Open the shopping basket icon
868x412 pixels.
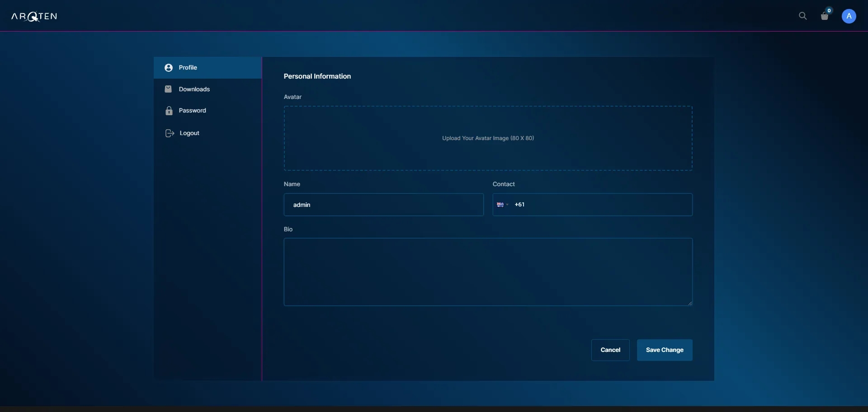(x=825, y=17)
